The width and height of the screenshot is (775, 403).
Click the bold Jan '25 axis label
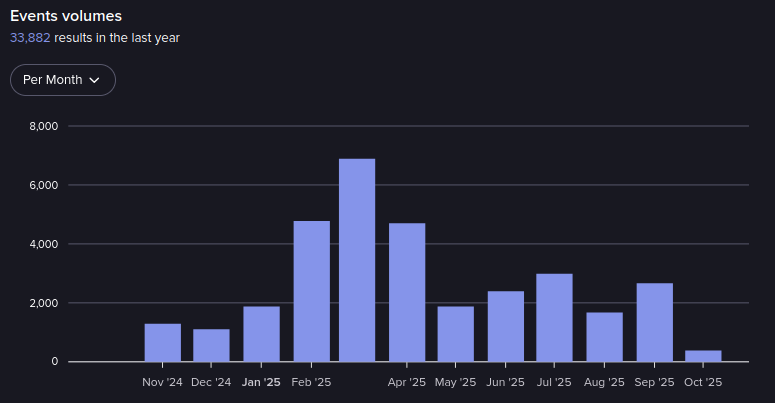pos(261,382)
